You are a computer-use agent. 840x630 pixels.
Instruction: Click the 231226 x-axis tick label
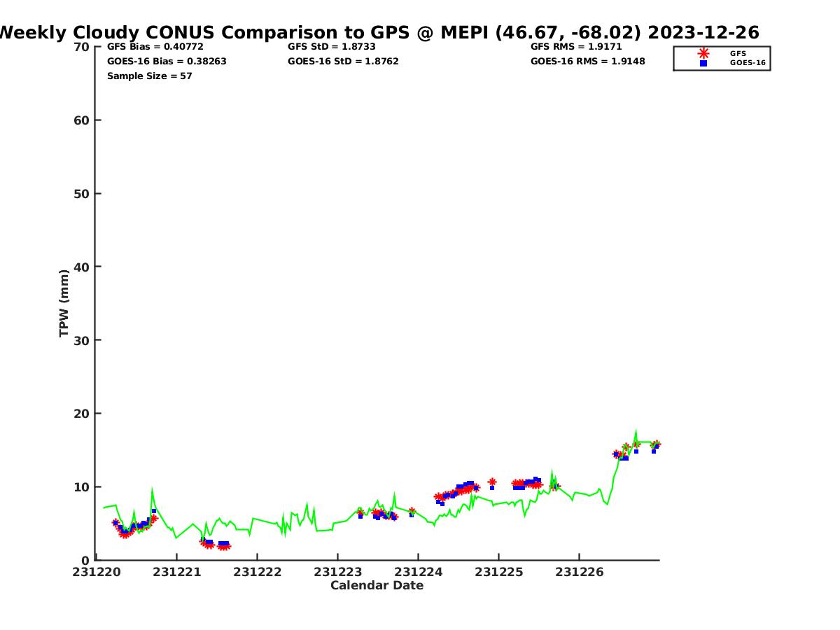coord(580,572)
